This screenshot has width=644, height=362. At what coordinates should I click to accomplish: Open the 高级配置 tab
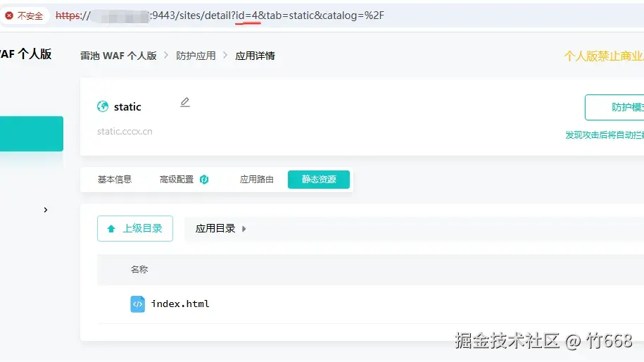[177, 180]
